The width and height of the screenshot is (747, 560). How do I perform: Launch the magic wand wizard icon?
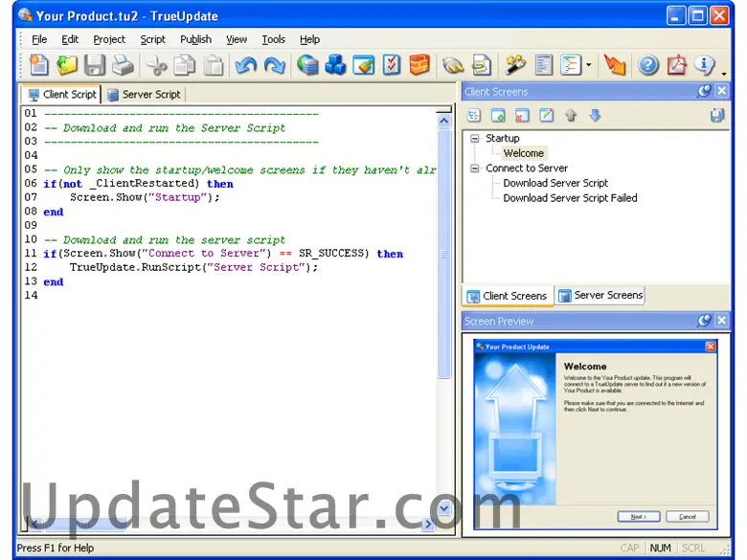coord(514,65)
